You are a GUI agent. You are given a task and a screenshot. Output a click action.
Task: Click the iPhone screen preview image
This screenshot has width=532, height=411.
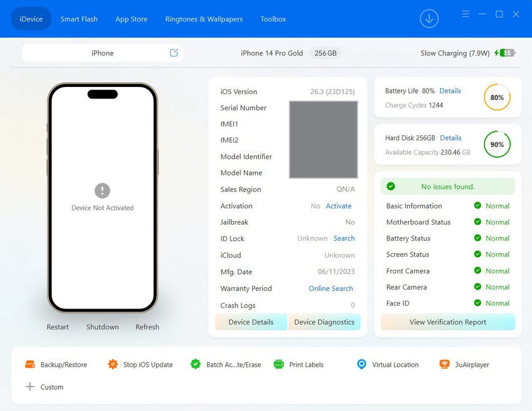pyautogui.click(x=103, y=198)
